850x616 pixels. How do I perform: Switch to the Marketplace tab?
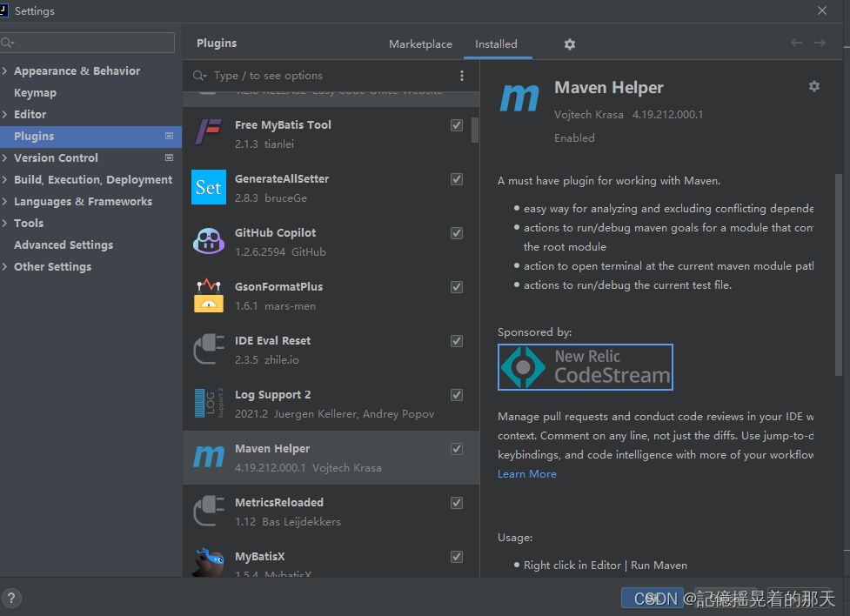[x=420, y=44]
